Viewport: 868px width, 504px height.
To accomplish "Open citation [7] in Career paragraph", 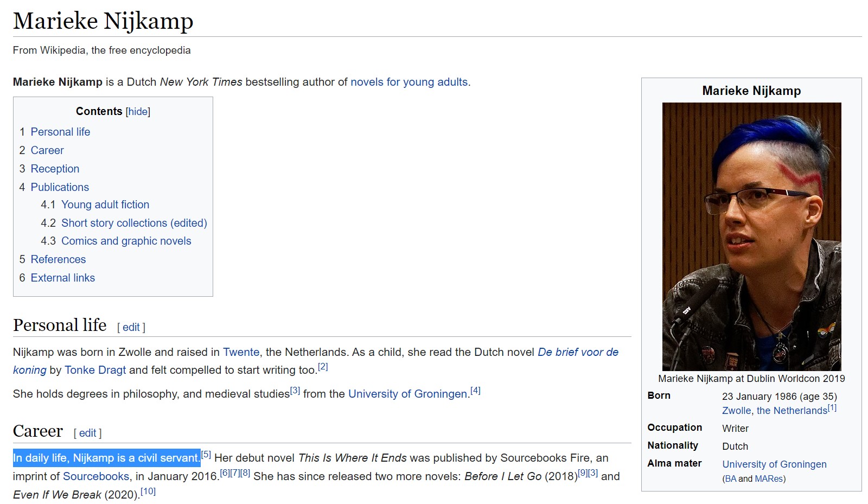I will click(235, 473).
